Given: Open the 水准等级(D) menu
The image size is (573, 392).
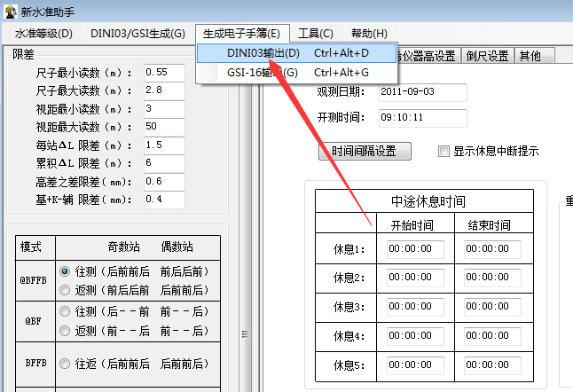Looking at the screenshot, I should tap(43, 34).
